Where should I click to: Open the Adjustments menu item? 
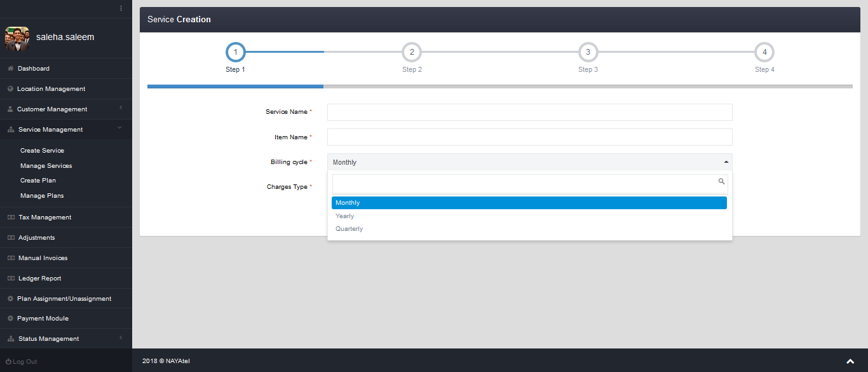pyautogui.click(x=66, y=237)
